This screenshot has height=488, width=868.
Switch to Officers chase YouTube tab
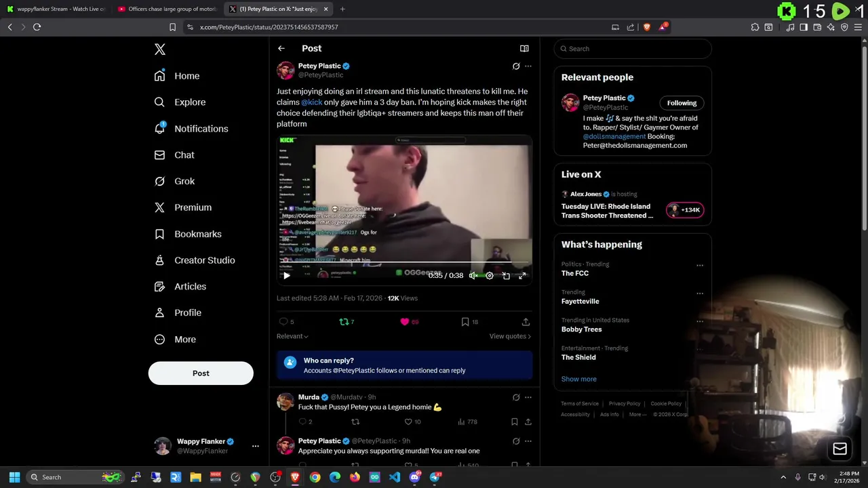tap(167, 9)
